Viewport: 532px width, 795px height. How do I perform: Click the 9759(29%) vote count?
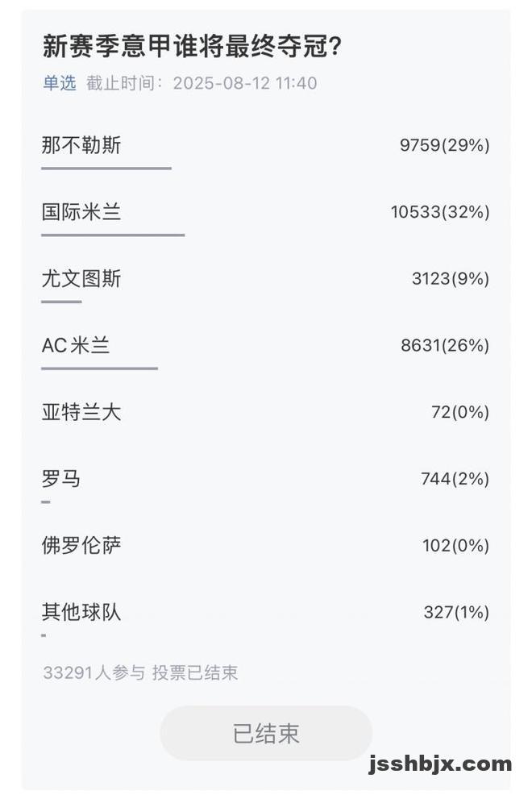(x=444, y=145)
